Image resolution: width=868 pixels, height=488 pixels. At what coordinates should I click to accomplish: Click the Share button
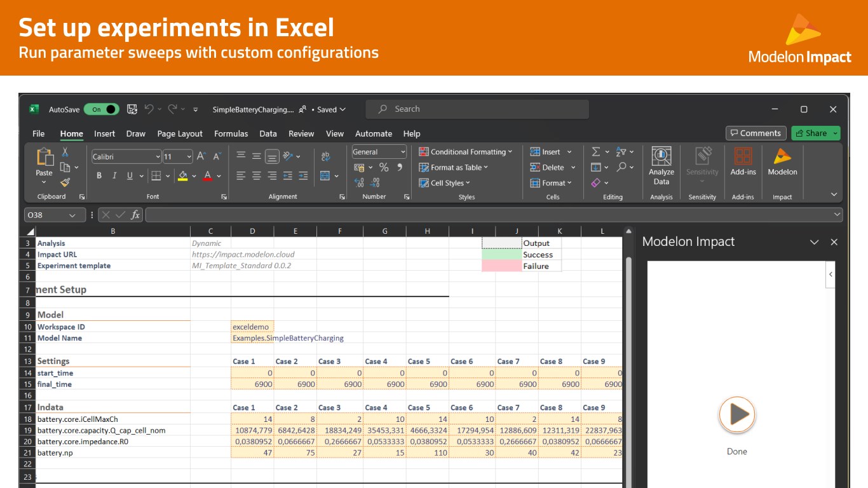[816, 133]
